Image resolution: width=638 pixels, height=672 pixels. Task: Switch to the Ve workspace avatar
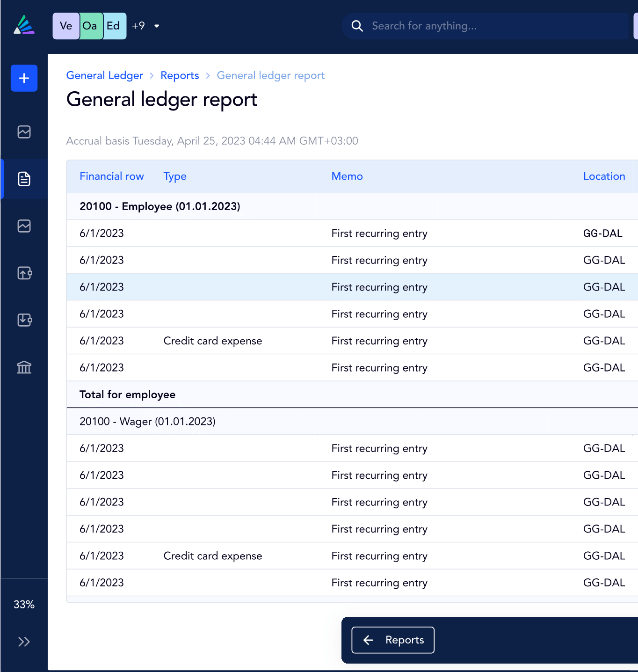pos(66,26)
